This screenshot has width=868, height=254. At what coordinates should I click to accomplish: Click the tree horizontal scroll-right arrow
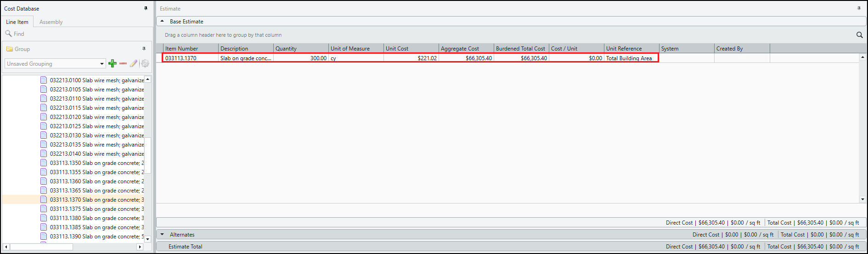point(140,247)
